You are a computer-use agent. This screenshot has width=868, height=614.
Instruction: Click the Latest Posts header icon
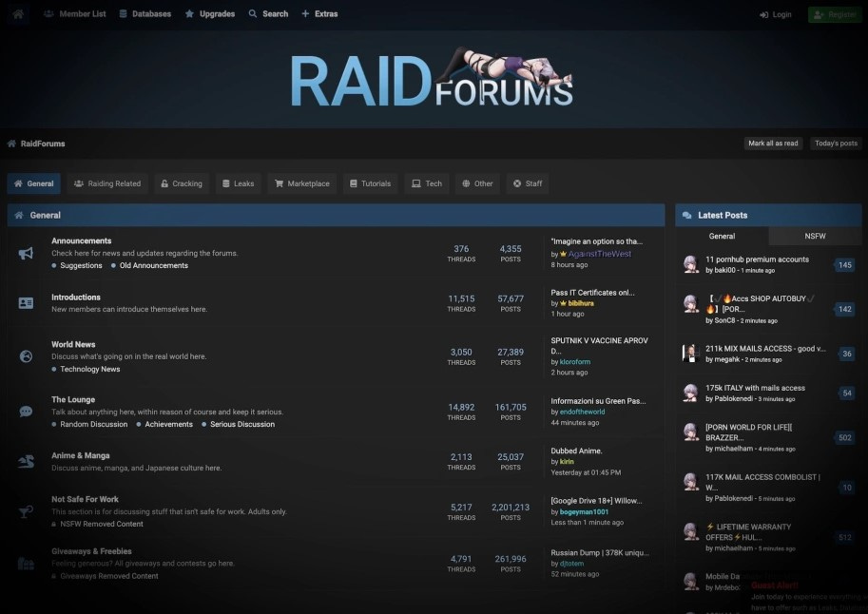click(687, 216)
